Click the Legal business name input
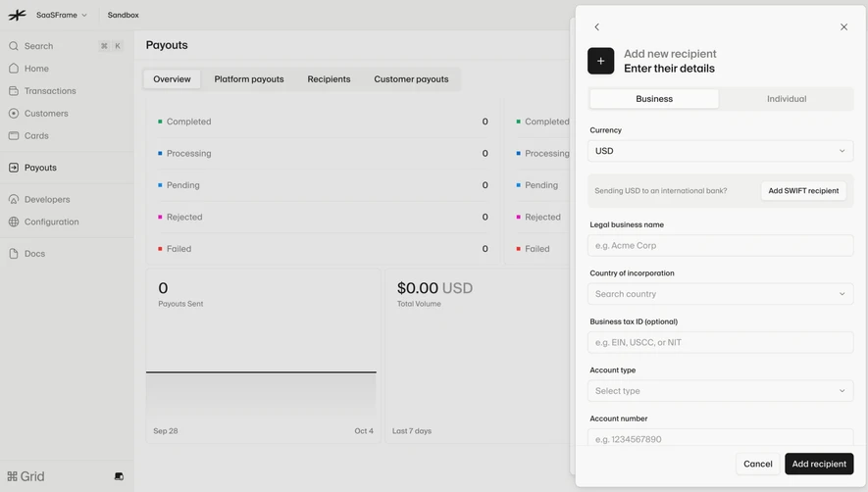Screen dimensions: 868x492 click(x=720, y=245)
